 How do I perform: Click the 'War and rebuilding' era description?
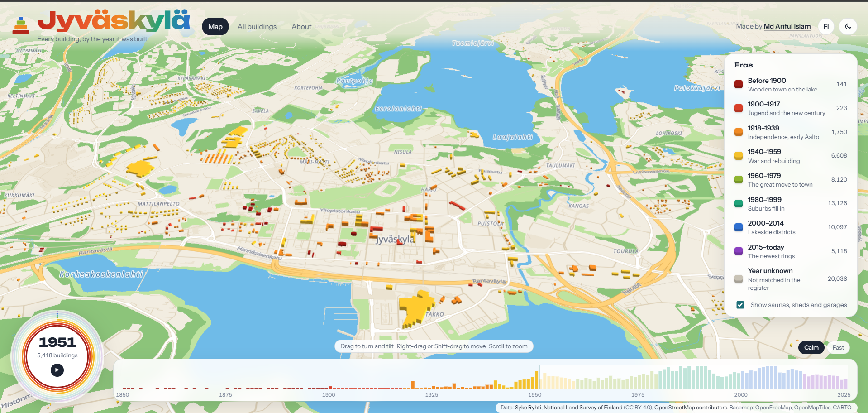774,161
